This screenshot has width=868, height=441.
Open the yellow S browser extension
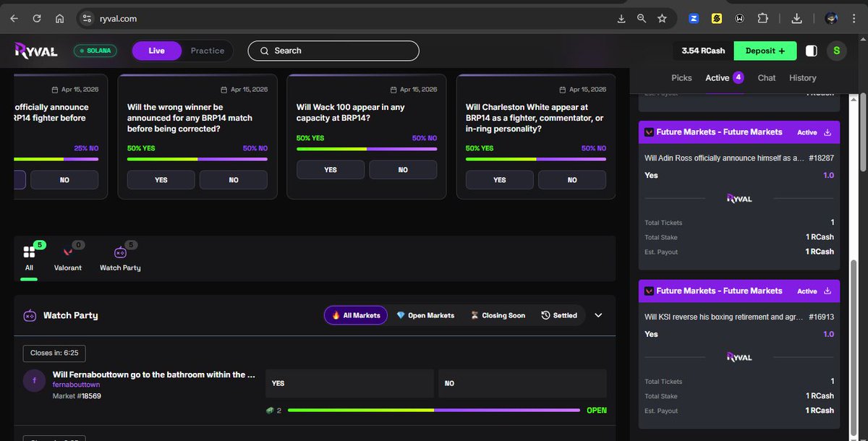717,19
